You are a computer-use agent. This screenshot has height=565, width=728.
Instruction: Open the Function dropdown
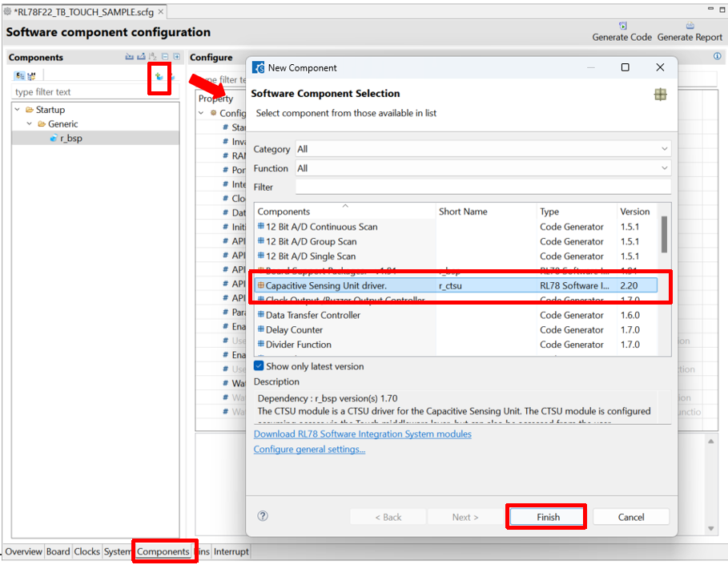click(483, 168)
